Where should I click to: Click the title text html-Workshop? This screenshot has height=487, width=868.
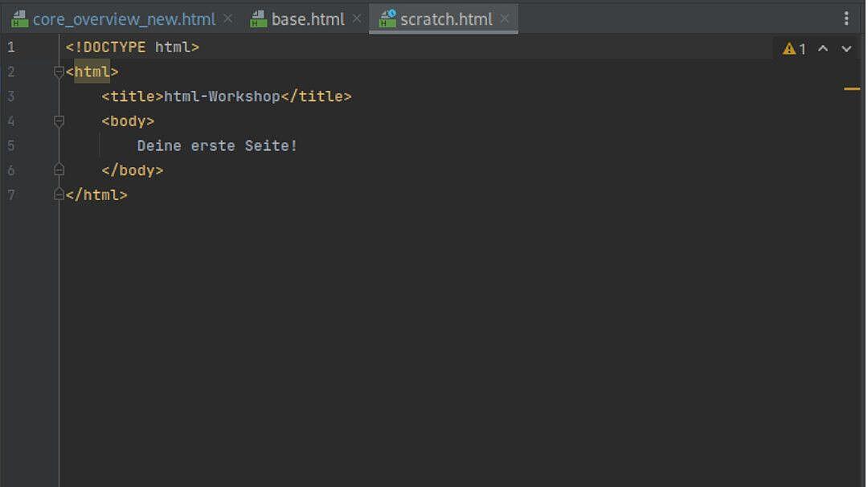[222, 96]
